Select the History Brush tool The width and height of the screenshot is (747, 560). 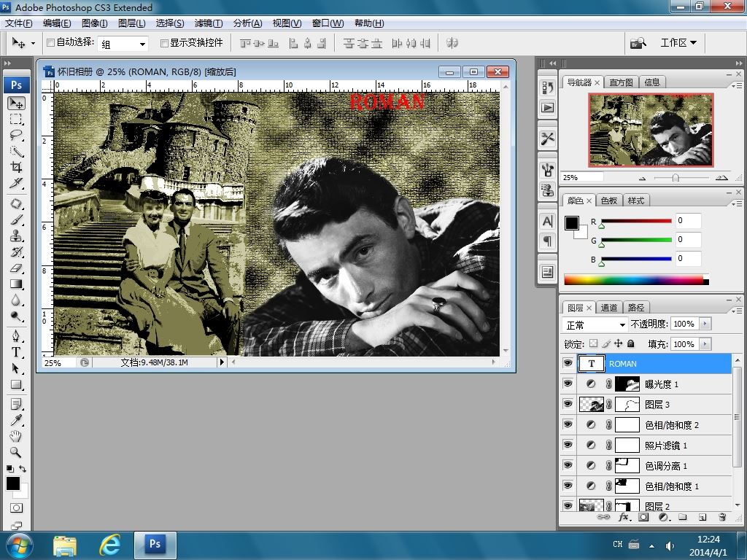(x=16, y=252)
